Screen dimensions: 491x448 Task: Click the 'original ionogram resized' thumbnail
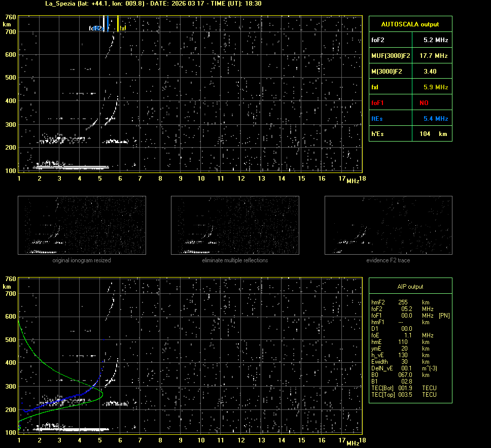coord(82,225)
